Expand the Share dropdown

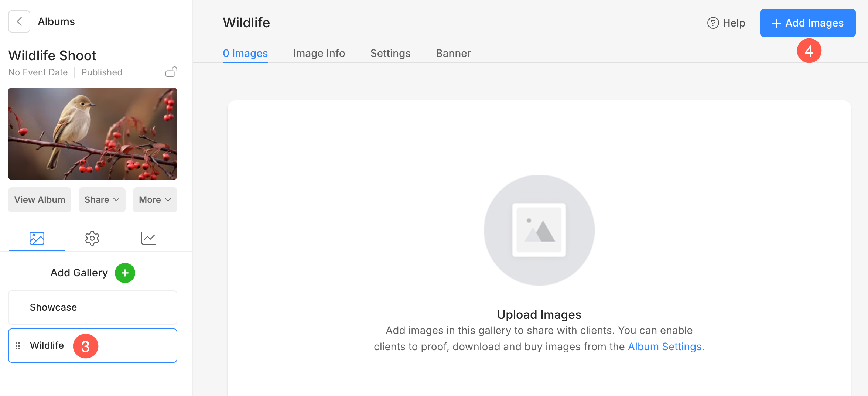point(102,200)
